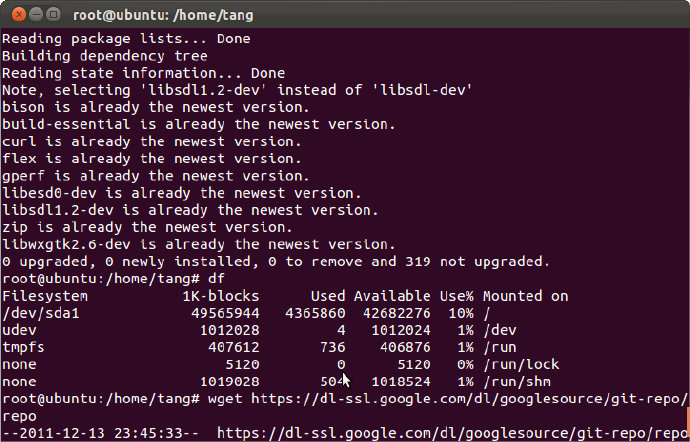Click the '1012028' block count
Image resolution: width=690 pixels, height=442 pixels.
(230, 331)
